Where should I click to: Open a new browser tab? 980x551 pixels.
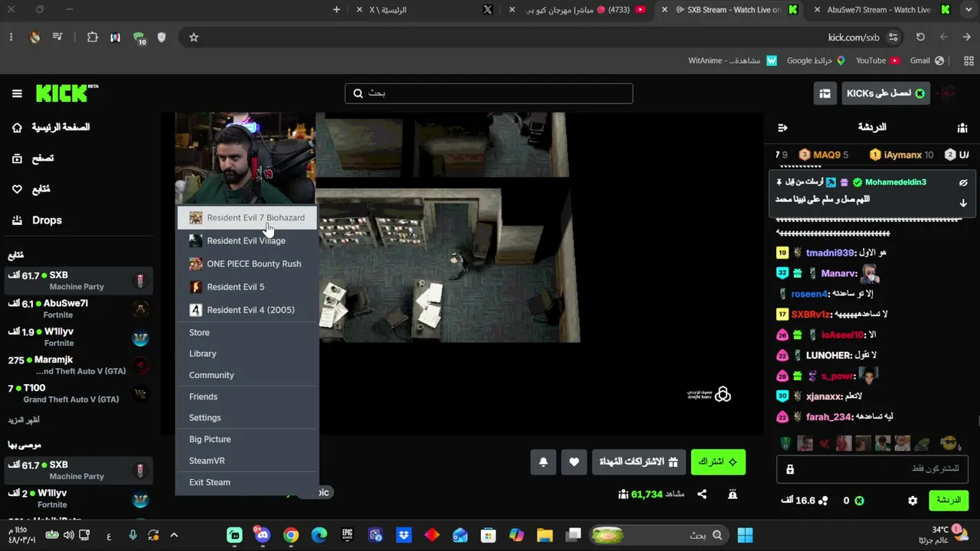[x=337, y=10]
